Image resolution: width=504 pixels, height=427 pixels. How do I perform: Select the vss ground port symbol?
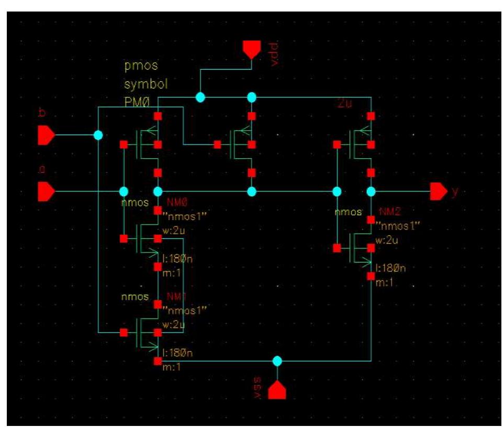[277, 390]
